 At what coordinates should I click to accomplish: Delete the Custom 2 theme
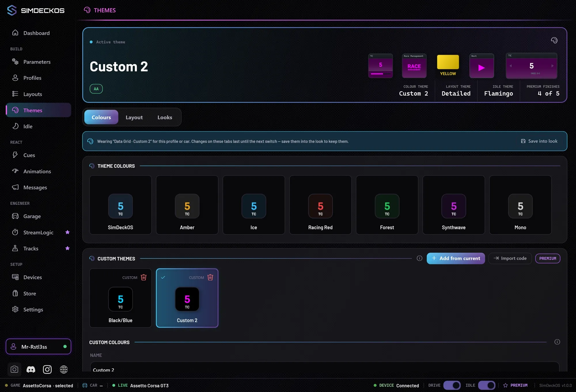point(210,277)
